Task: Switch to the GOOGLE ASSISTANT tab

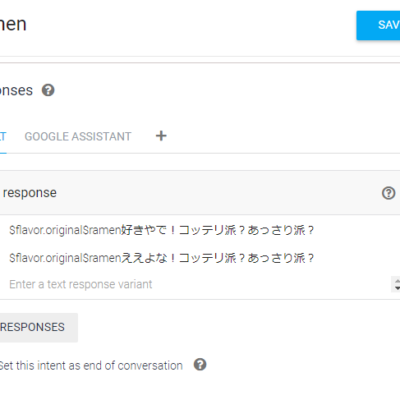Action: (78, 136)
